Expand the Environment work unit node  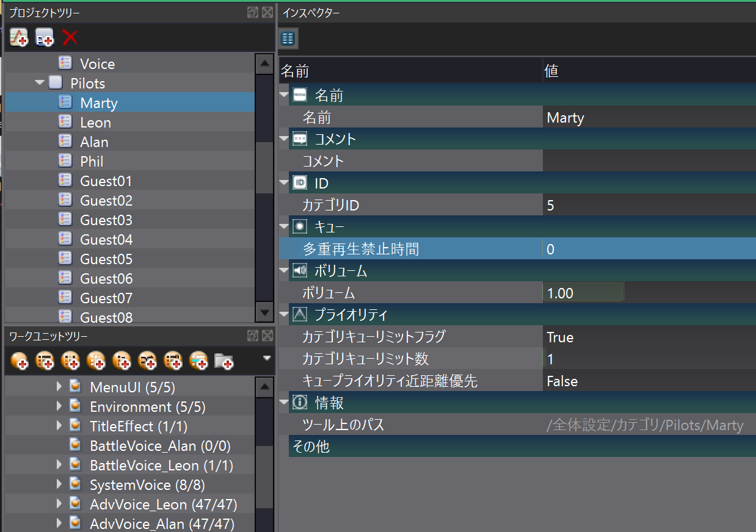coord(59,406)
